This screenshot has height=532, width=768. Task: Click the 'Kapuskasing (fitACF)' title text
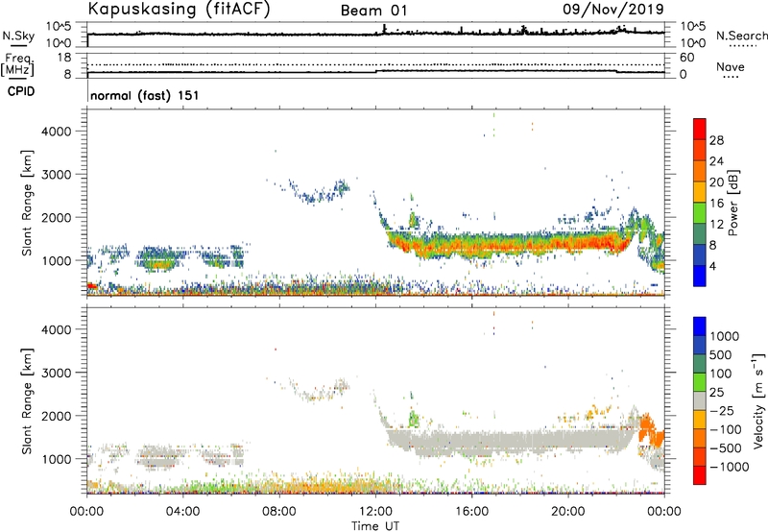(x=179, y=9)
